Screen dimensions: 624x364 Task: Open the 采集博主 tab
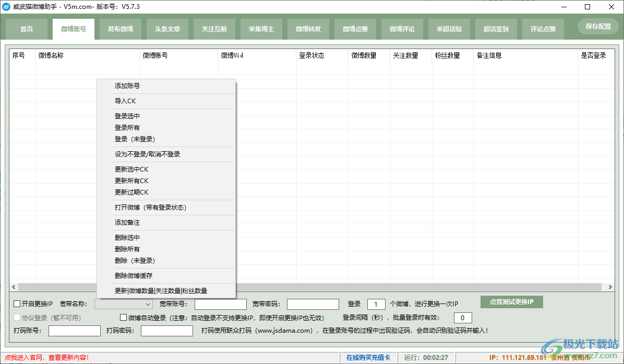coord(261,29)
